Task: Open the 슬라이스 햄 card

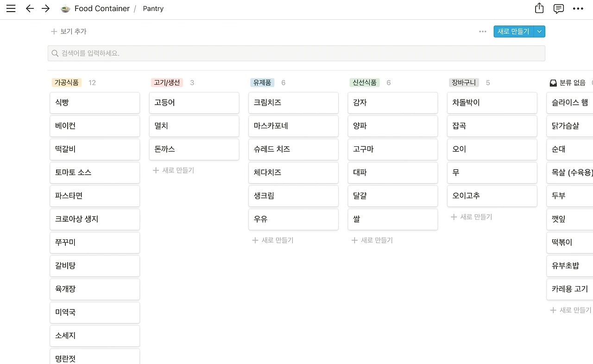Action: (570, 103)
